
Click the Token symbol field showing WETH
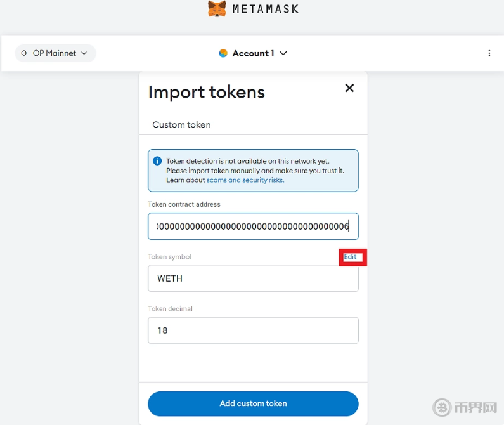pyautogui.click(x=253, y=278)
